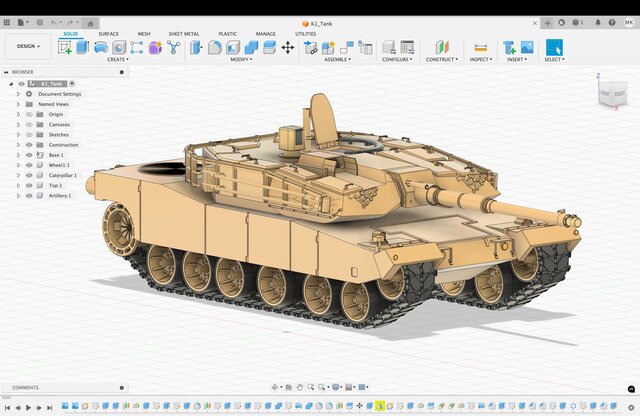The width and height of the screenshot is (640, 416).
Task: Select the Offset Plane construct tool
Action: pyautogui.click(x=442, y=47)
